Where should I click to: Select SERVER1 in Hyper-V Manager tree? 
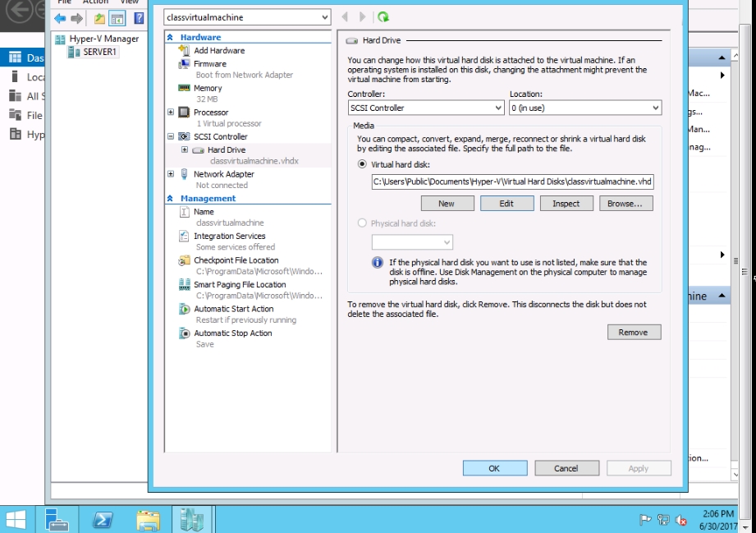pos(99,52)
